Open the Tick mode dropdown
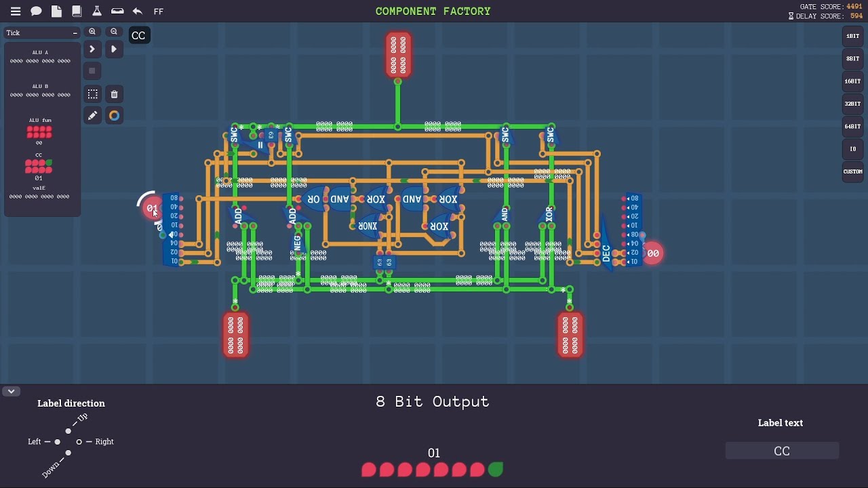This screenshot has width=868, height=488. [42, 33]
